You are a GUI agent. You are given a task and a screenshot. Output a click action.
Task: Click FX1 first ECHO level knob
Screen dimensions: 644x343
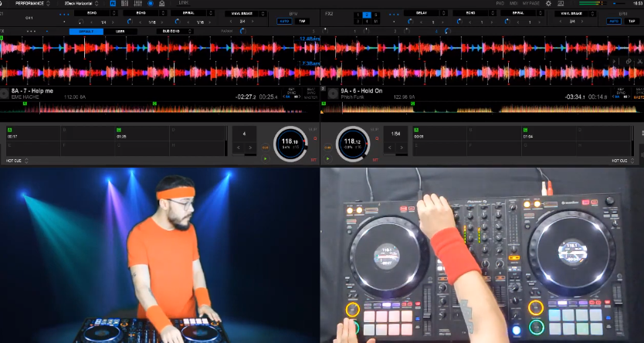80,22
